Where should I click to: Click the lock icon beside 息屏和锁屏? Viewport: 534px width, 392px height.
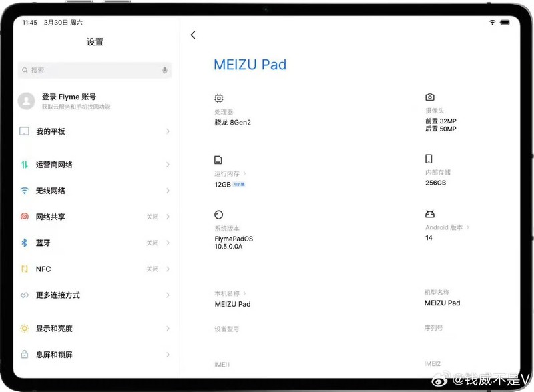[24, 354]
